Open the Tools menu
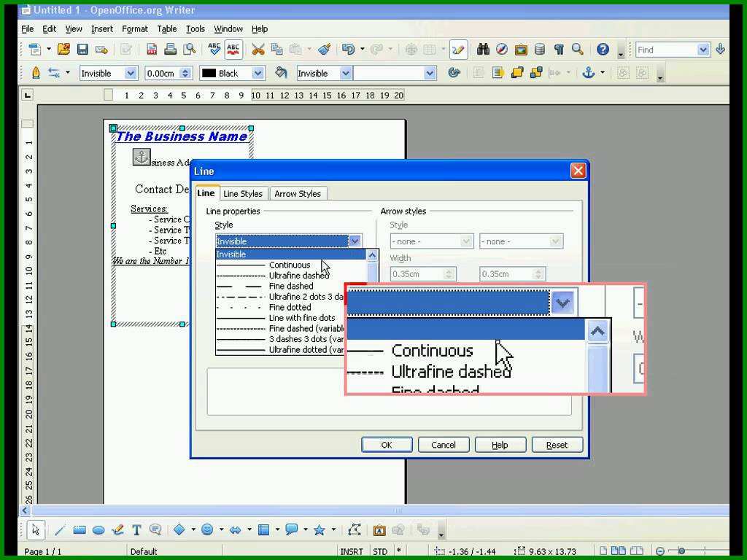 tap(196, 29)
